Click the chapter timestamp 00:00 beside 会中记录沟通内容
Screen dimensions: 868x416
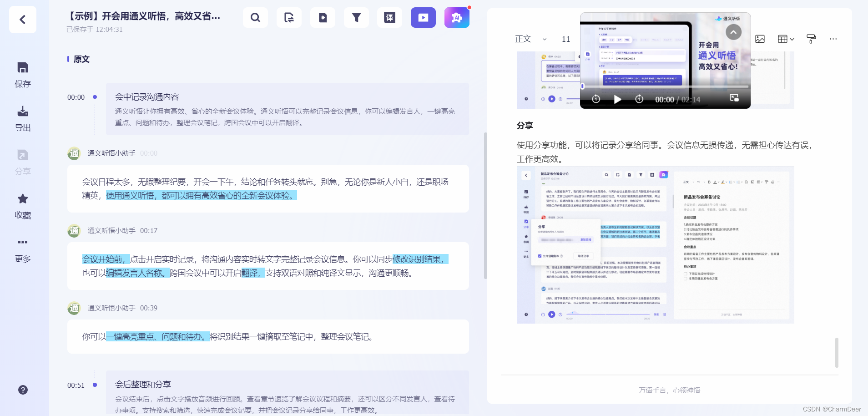(76, 97)
